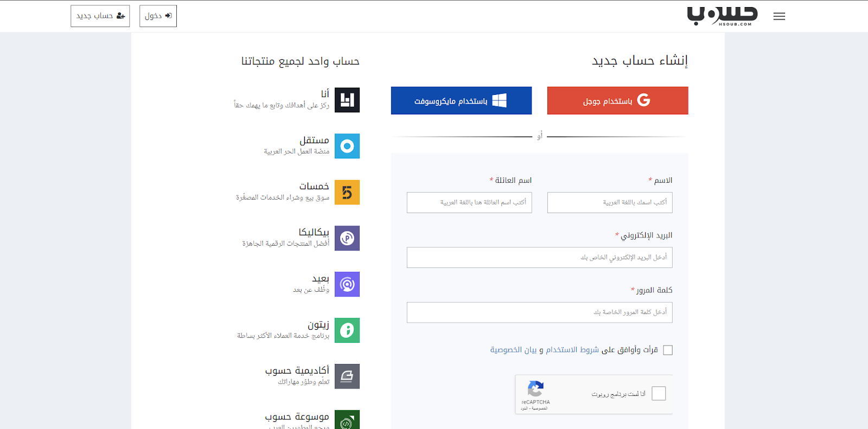Screen dimensions: 868x429
Task: Open the بيكاليكا product title link
Action: tap(314, 232)
